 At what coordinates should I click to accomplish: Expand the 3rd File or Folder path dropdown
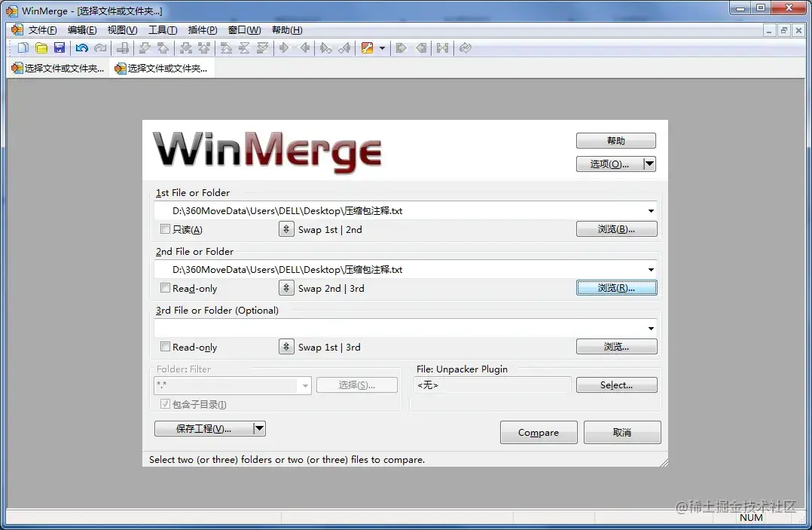point(651,329)
